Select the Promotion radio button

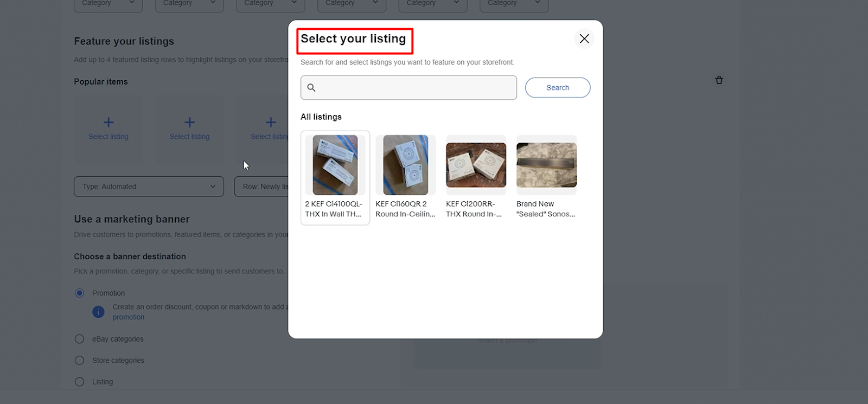[80, 293]
